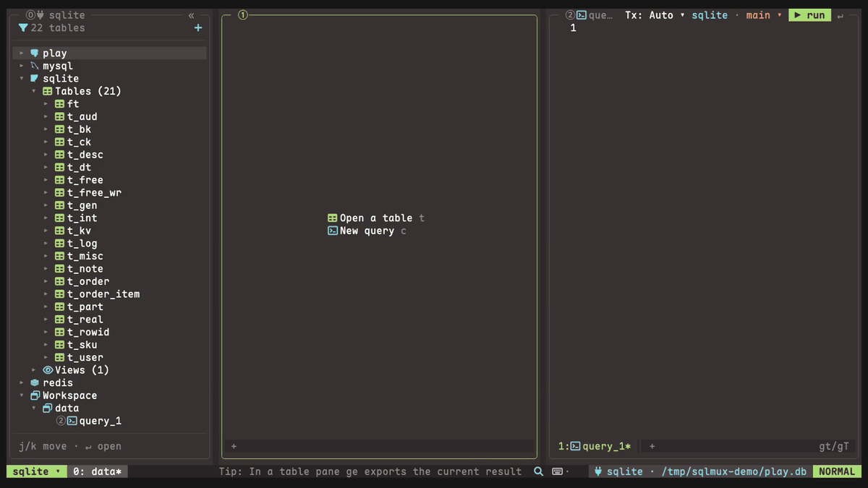Click the Workspace windows icon

click(x=35, y=395)
